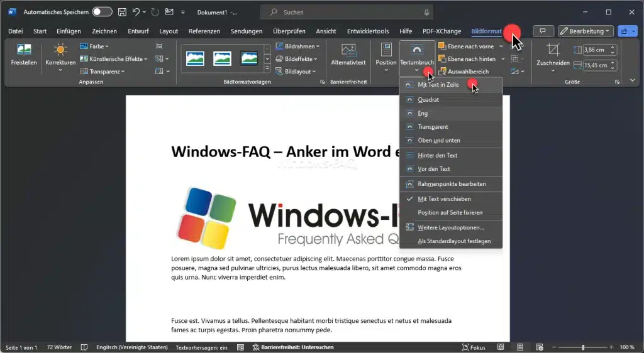Choose Mit Text in Zeile wrapping
The height and width of the screenshot is (353, 644).
(451, 84)
